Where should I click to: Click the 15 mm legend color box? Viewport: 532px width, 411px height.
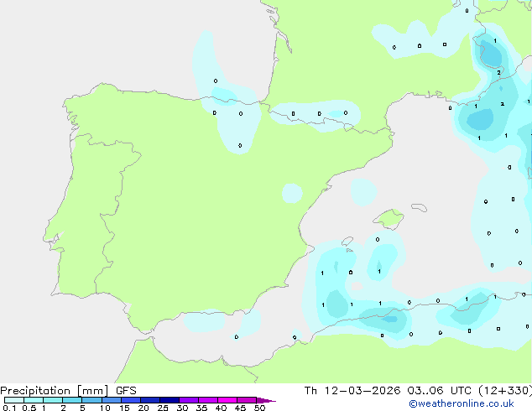click(x=131, y=400)
